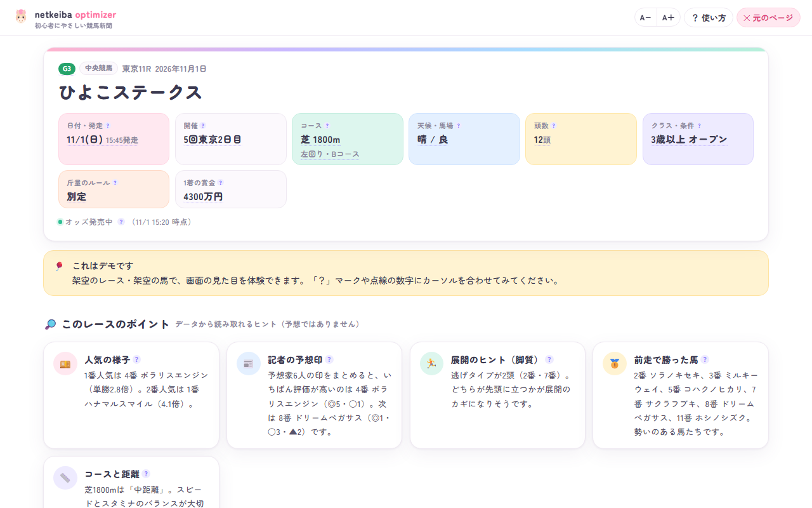The height and width of the screenshot is (508, 812).
Task: Click the 晴 / 良 weather value
Action: [x=433, y=140]
